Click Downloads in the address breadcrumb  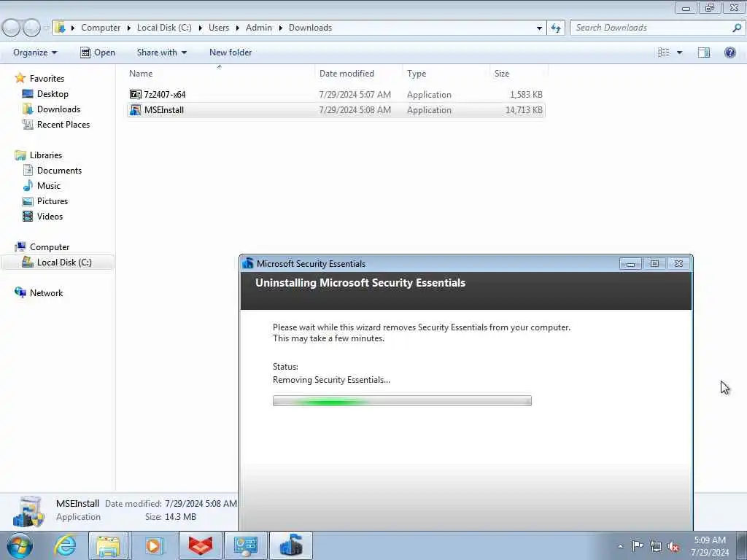pyautogui.click(x=310, y=28)
